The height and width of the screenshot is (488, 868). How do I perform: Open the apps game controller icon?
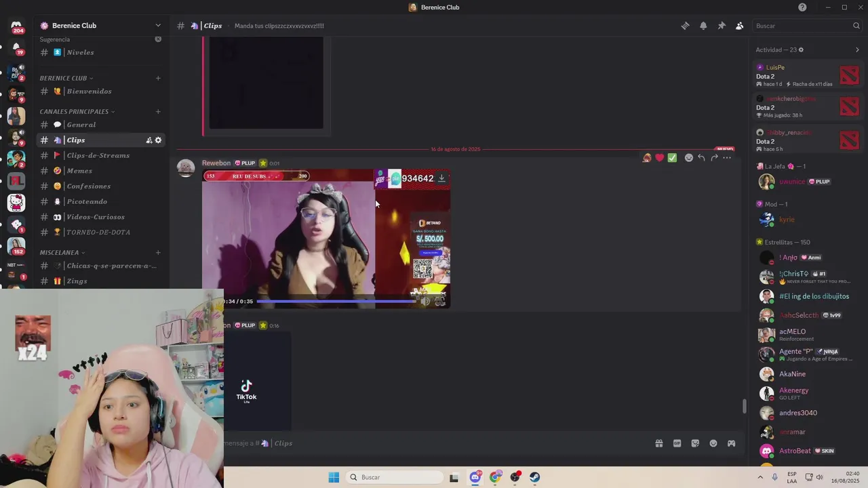coord(731,443)
